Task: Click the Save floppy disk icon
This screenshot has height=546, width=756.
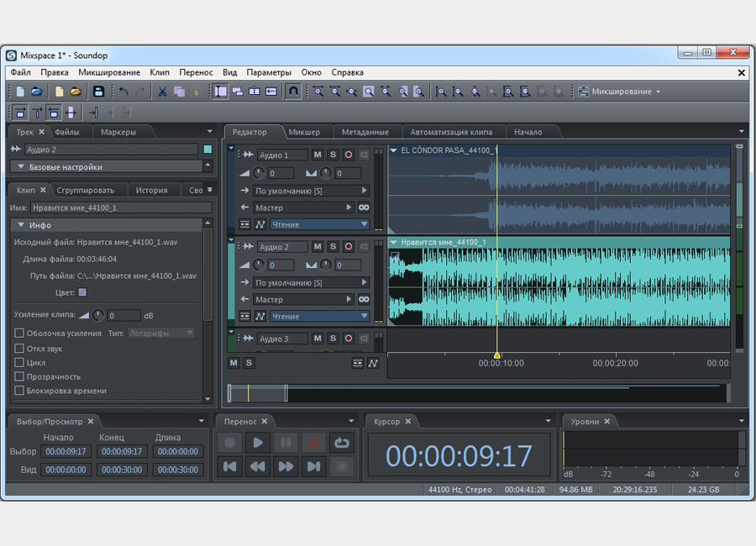Action: coord(98,92)
